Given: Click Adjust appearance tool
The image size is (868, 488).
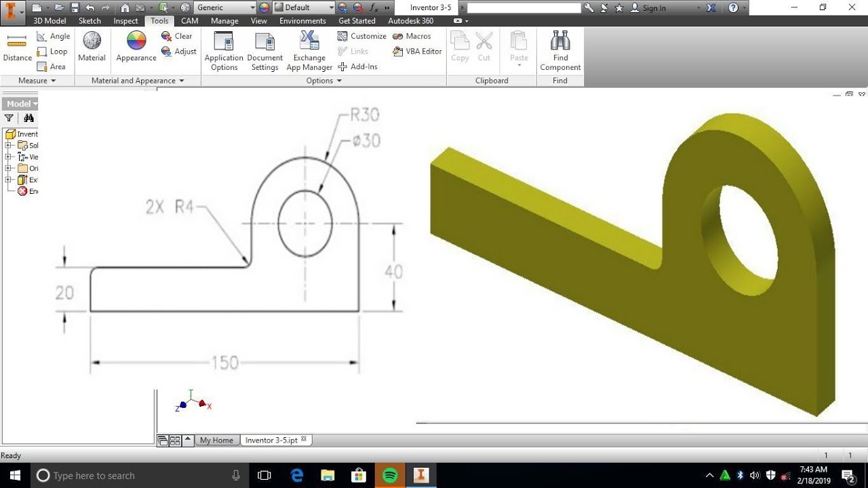Looking at the screenshot, I should click(179, 52).
